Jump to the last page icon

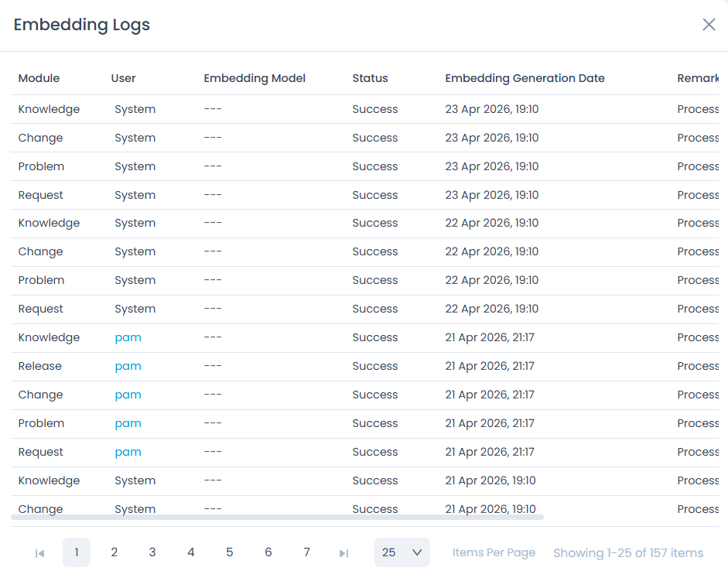pyautogui.click(x=344, y=553)
